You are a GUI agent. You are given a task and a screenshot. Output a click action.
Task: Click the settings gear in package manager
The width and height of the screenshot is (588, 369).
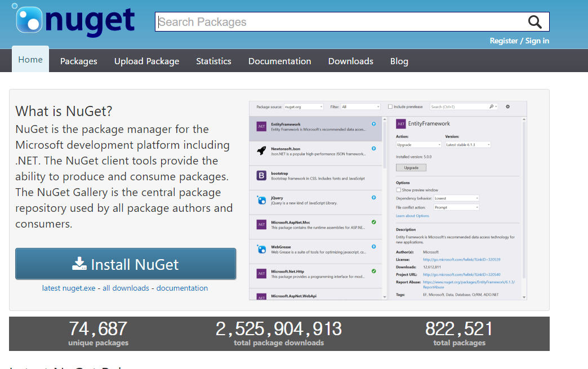click(x=507, y=106)
